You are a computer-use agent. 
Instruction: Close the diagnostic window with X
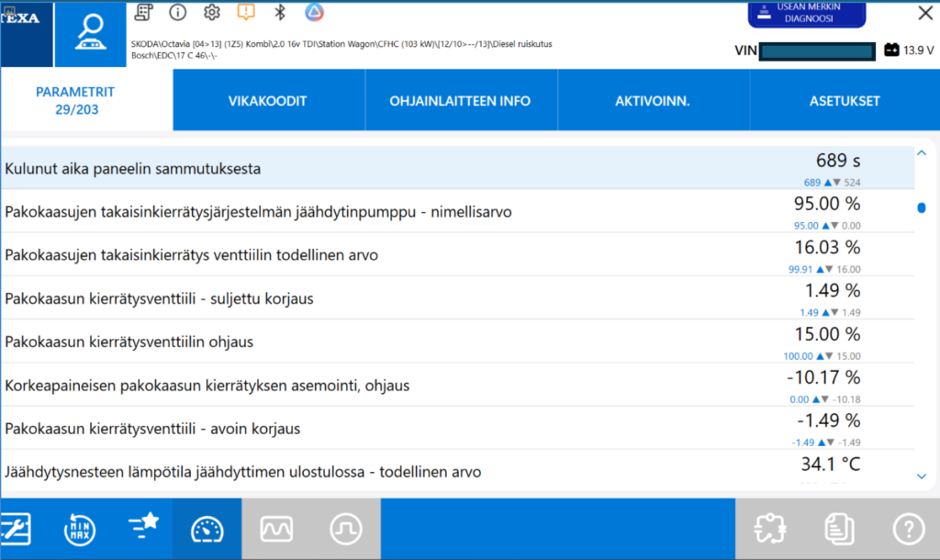coord(925,13)
